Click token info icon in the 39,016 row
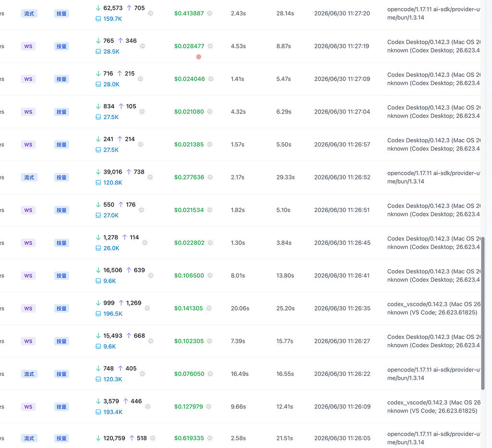The width and height of the screenshot is (492, 448). coord(150,177)
